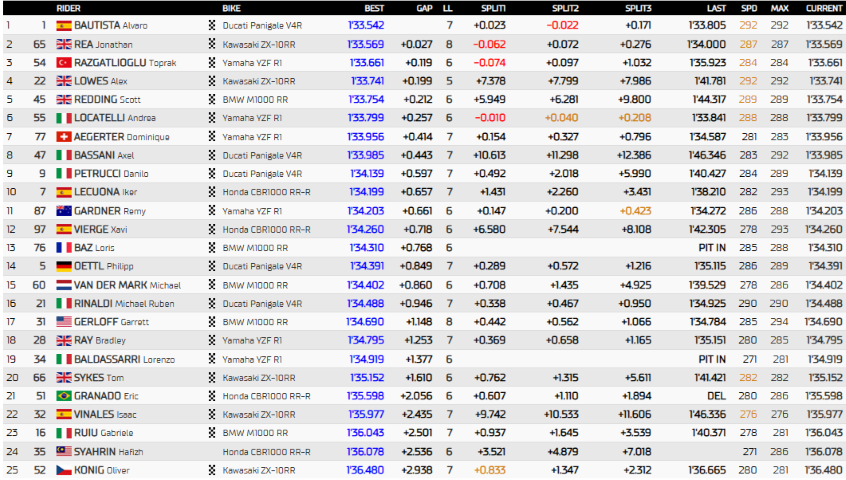Click last lap time 1'46.346
The height and width of the screenshot is (480, 846).
point(707,155)
